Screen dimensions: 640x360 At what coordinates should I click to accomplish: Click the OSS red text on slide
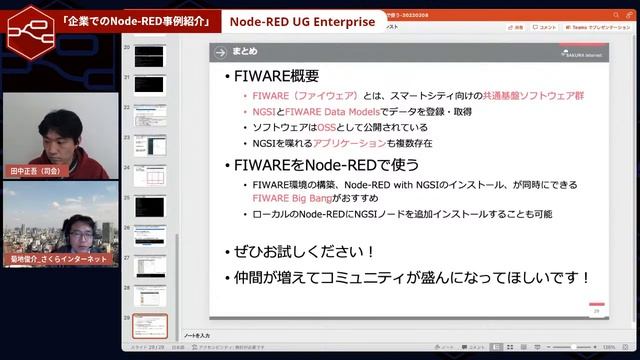click(327, 127)
